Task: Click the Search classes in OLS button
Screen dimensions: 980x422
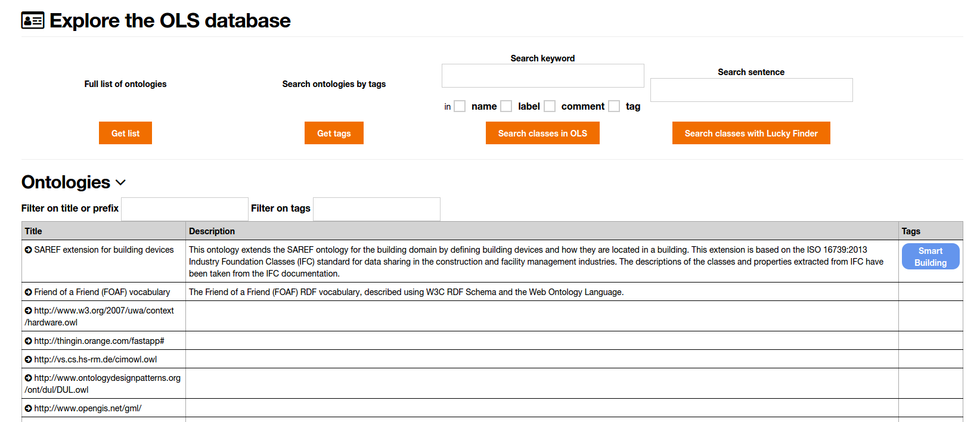Action: click(x=542, y=133)
